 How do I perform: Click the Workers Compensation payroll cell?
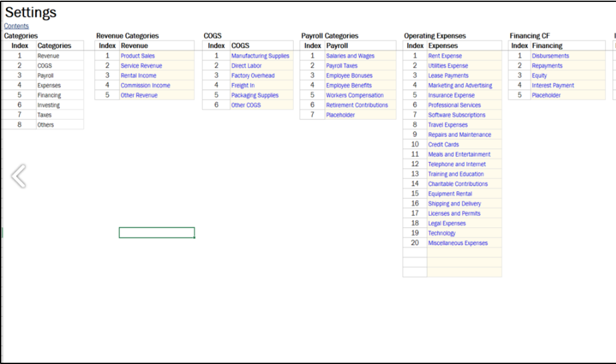coord(354,95)
